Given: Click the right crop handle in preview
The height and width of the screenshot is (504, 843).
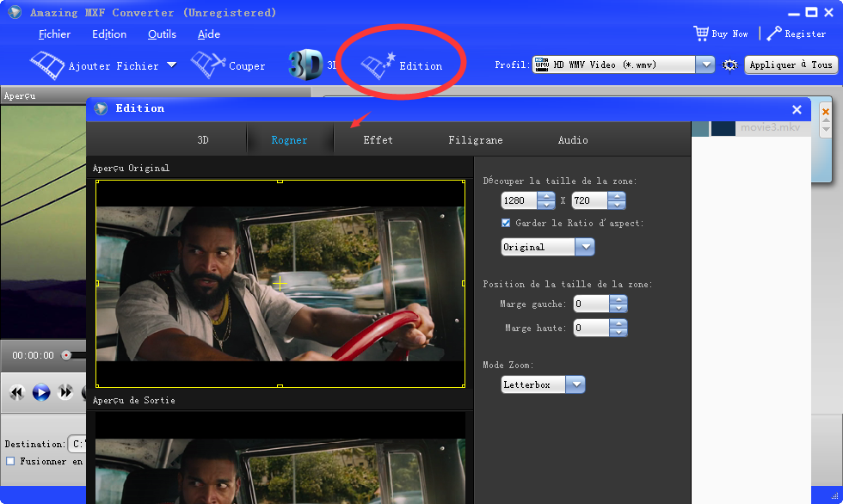Looking at the screenshot, I should [464, 283].
